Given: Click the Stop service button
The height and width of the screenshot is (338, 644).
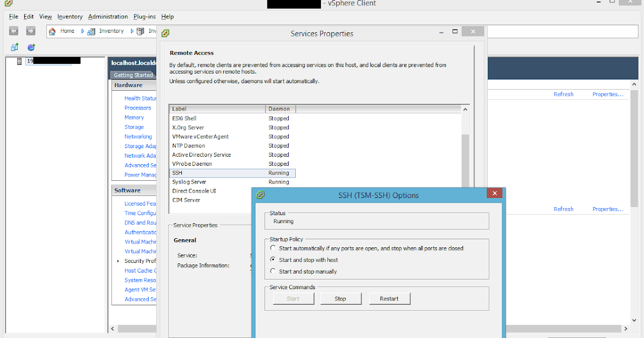Looking at the screenshot, I should coord(341,298).
